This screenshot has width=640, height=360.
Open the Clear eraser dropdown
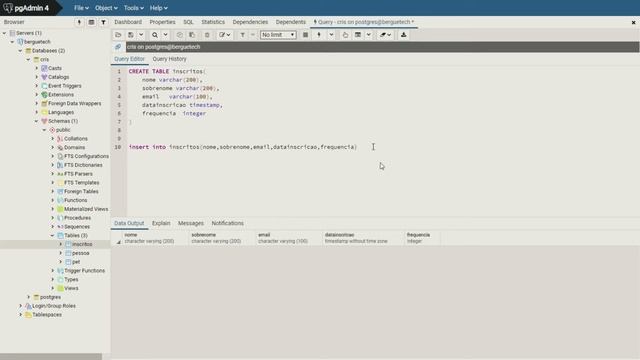pyautogui.click(x=385, y=35)
